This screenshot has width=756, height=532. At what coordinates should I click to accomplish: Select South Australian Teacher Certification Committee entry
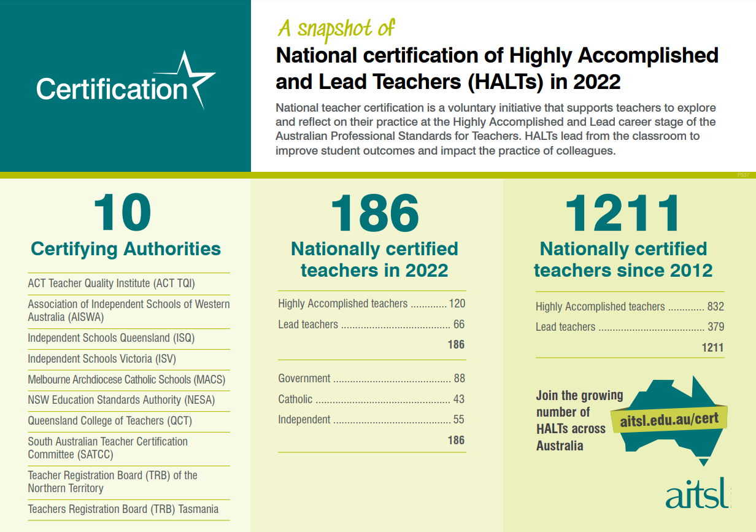[108, 448]
